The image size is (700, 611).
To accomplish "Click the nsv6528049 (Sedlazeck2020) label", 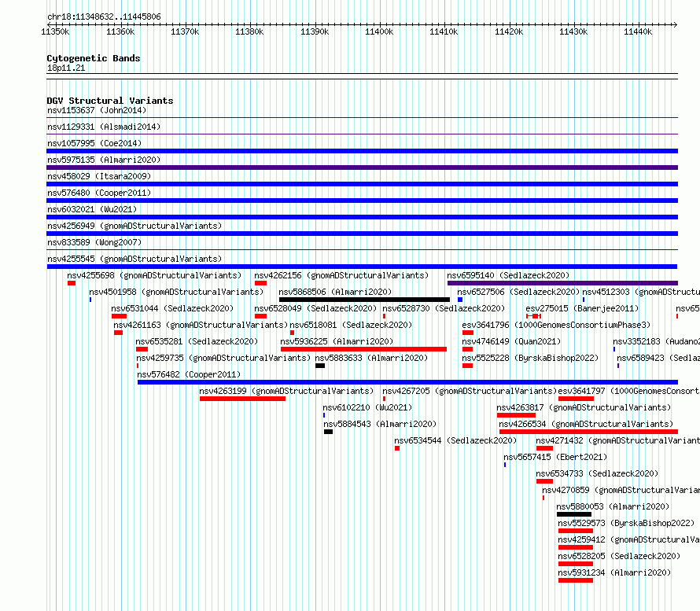I will coord(315,308).
